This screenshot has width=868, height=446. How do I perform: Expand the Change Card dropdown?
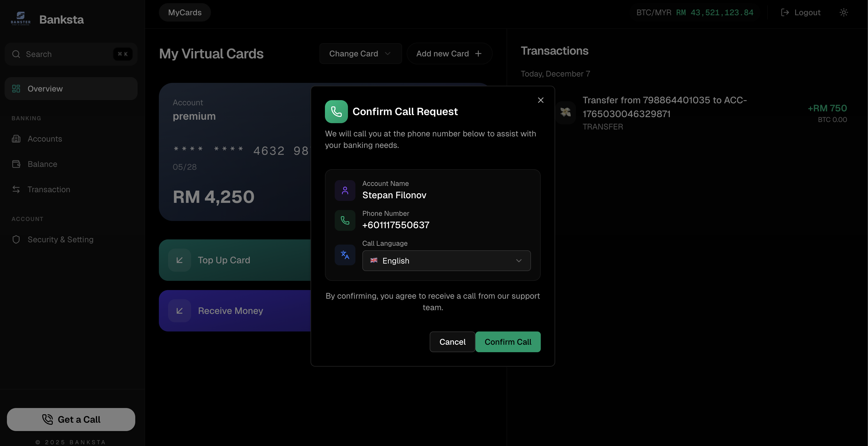pyautogui.click(x=360, y=54)
